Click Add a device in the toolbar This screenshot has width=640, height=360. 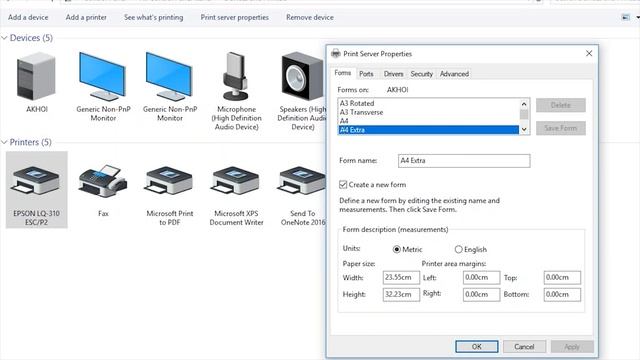[28, 18]
